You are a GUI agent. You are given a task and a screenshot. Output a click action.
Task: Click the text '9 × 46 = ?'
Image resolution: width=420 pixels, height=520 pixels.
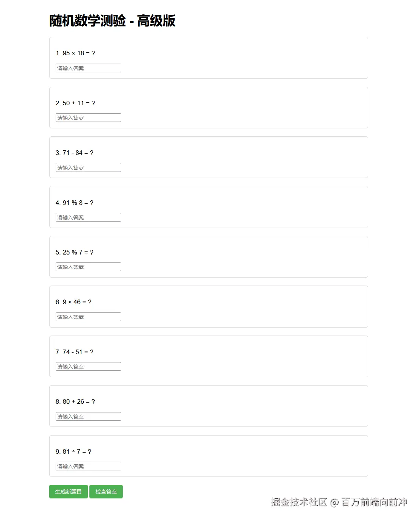click(73, 302)
